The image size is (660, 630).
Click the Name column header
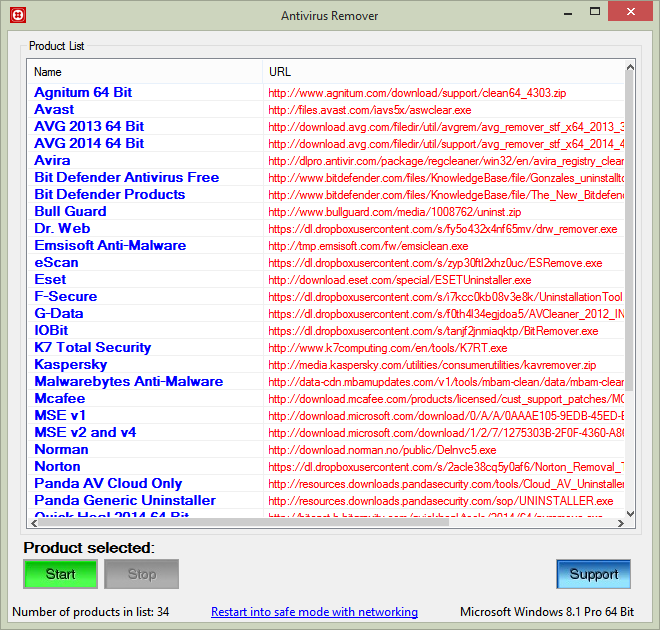(x=145, y=72)
